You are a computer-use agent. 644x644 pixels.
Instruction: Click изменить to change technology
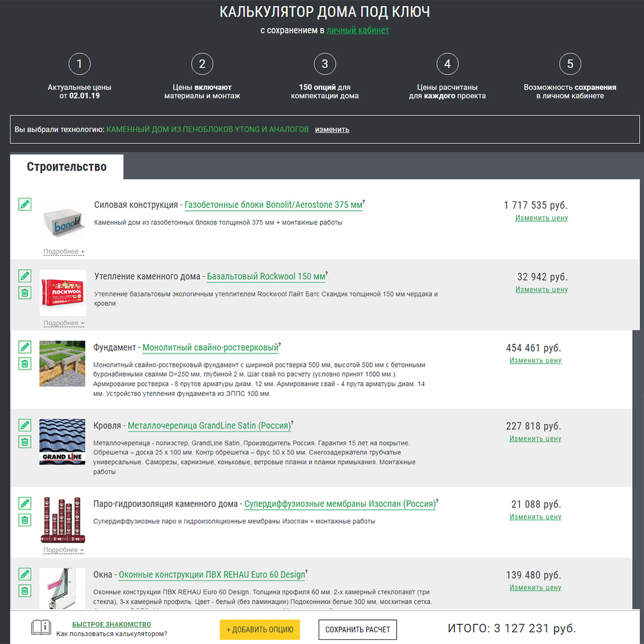[x=332, y=129]
